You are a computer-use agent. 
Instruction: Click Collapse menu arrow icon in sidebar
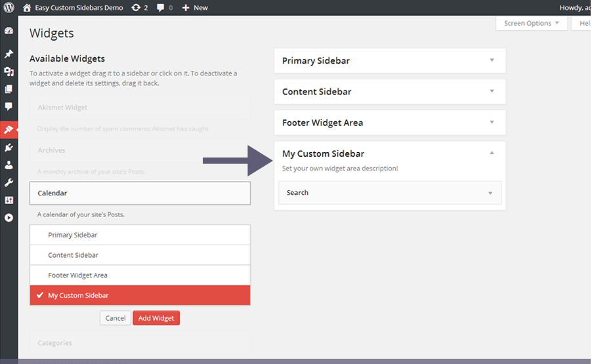click(x=9, y=218)
